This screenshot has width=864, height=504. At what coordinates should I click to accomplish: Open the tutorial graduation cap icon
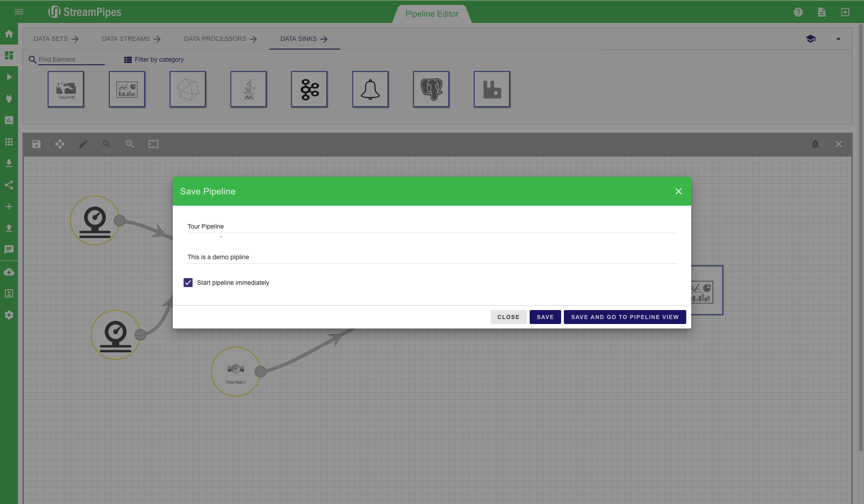coord(810,39)
